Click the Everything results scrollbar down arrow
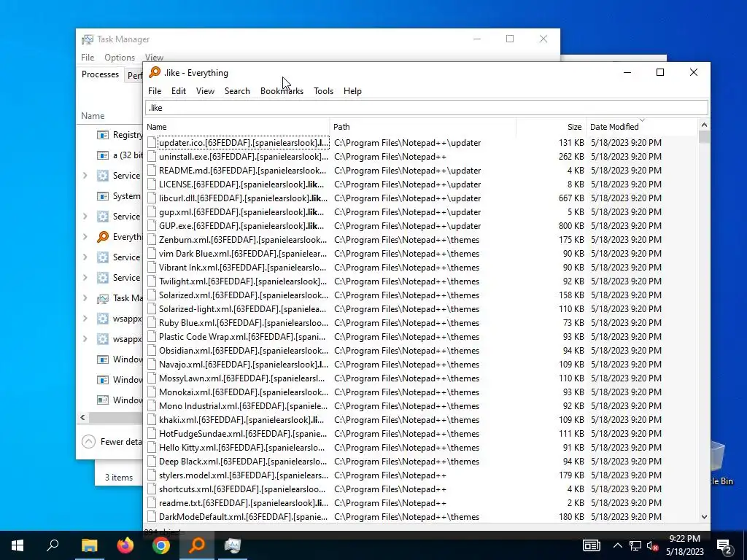 pyautogui.click(x=704, y=517)
